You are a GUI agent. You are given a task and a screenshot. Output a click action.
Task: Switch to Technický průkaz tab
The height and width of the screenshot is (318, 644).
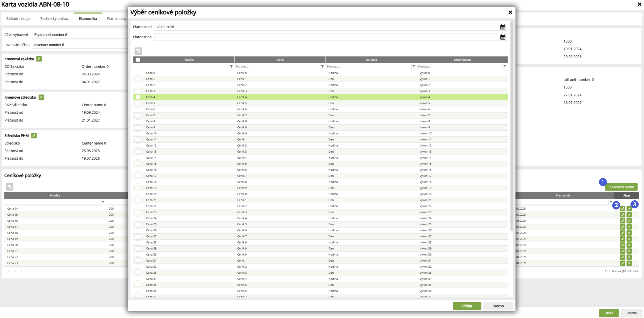click(55, 19)
